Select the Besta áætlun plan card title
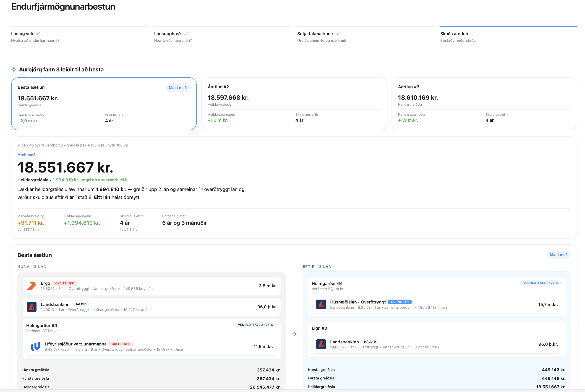The image size is (585, 392). click(31, 87)
